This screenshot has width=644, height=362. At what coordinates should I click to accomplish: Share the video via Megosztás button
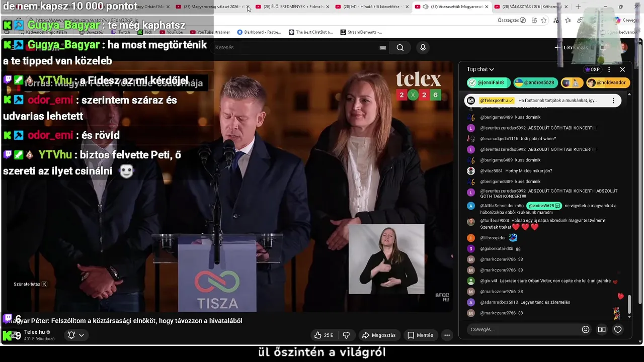(x=379, y=335)
